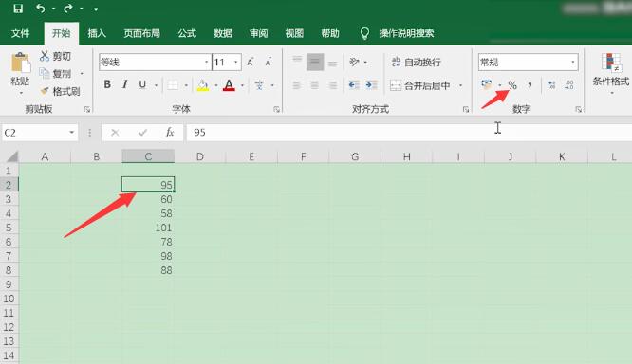Click the insert function fx button
Viewport: 632px width, 364px height.
[170, 132]
